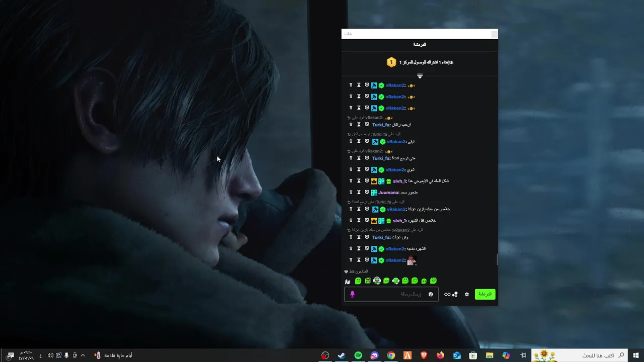
Task: Click message text "خلاص من حبك بازين عزلنا"
Action: pyautogui.click(x=429, y=209)
